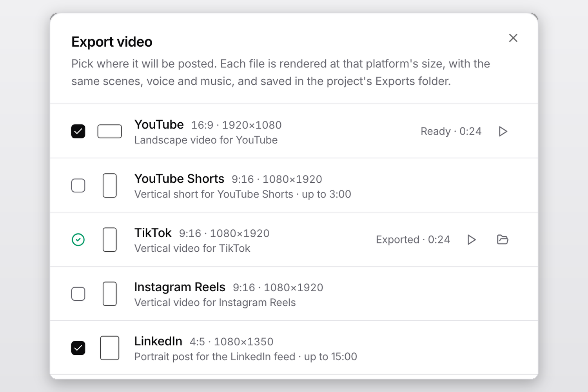Screen dimensions: 588x392
Task: Click the YouTube Shorts platform name
Action: (179, 179)
